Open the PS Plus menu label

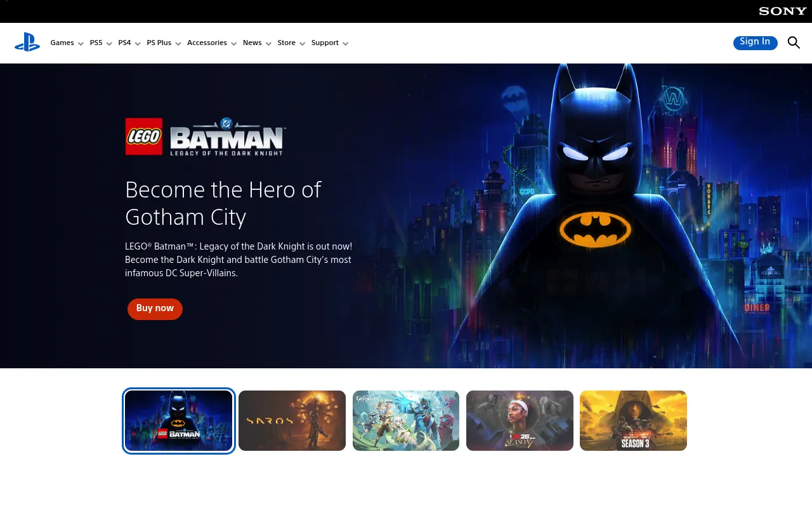click(159, 43)
